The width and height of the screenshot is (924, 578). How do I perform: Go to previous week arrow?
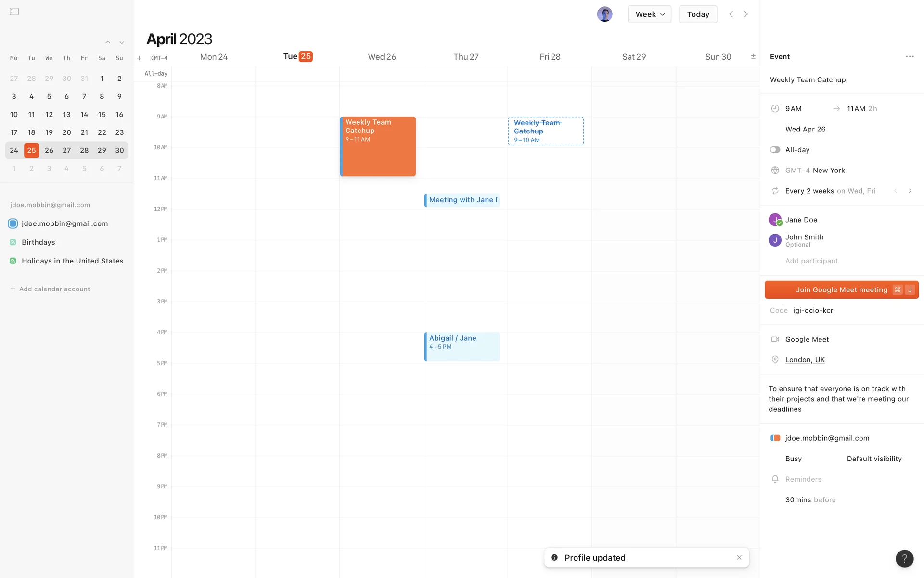(x=731, y=14)
